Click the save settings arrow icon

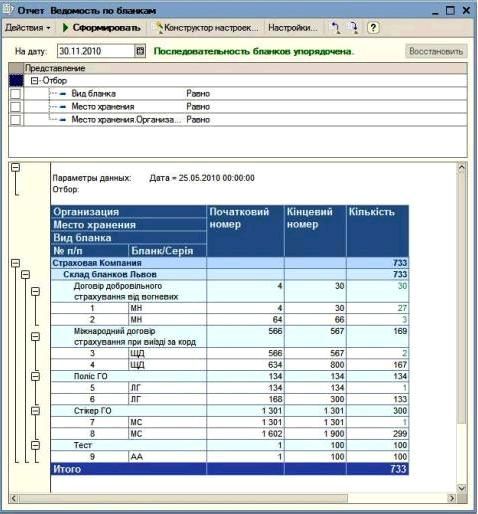pyautogui.click(x=354, y=28)
